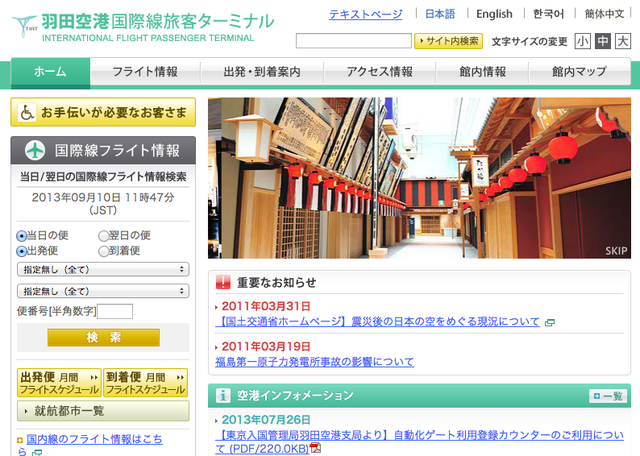Click お手伝いが必要なお客さま button
Image resolution: width=640 pixels, height=456 pixels.
coord(103,112)
